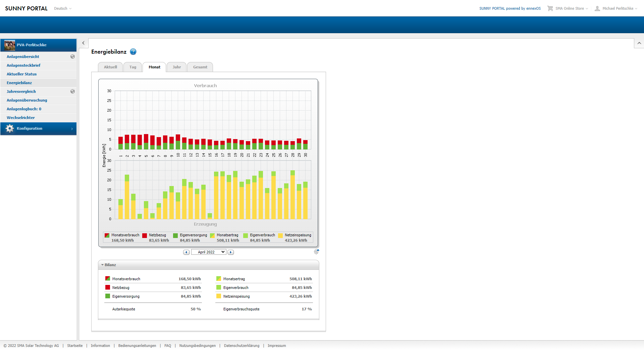Viewport: 644px width, 362px height.
Task: Switch to the Jahr tab
Action: coord(177,67)
